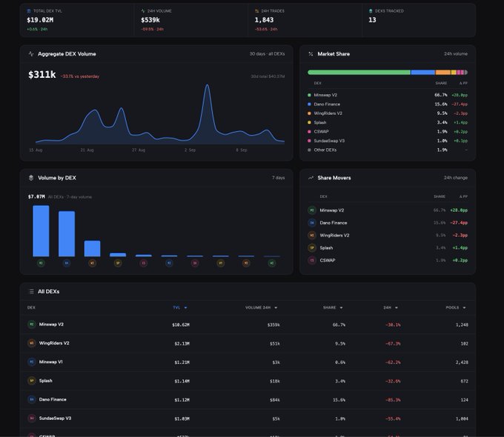Screen dimensions: 504x437
Task: Sort All DEXs table by TVL
Action: tap(179, 307)
